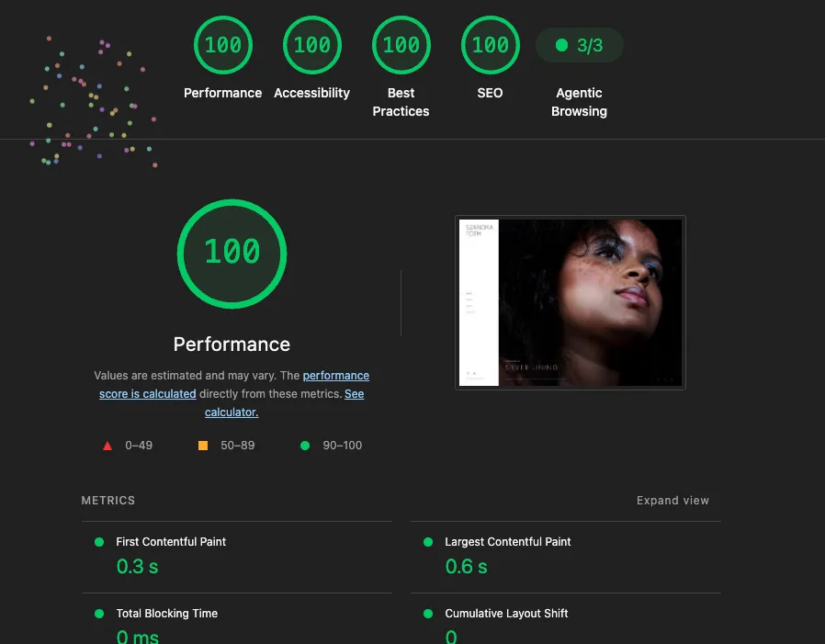Expand the First Contentful Paint metric
Screen dimensions: 825x644
pos(237,558)
